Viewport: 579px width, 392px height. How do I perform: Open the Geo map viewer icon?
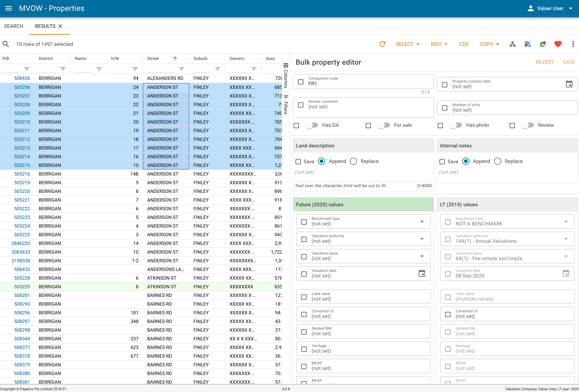[x=527, y=44]
